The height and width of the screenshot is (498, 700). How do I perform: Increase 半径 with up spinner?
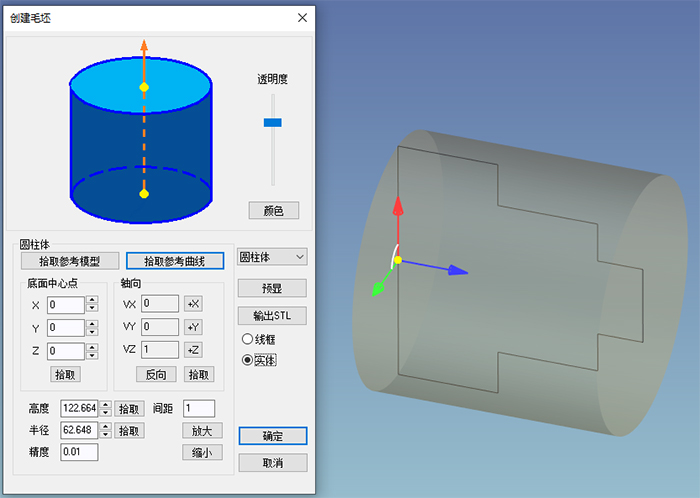pos(105,426)
